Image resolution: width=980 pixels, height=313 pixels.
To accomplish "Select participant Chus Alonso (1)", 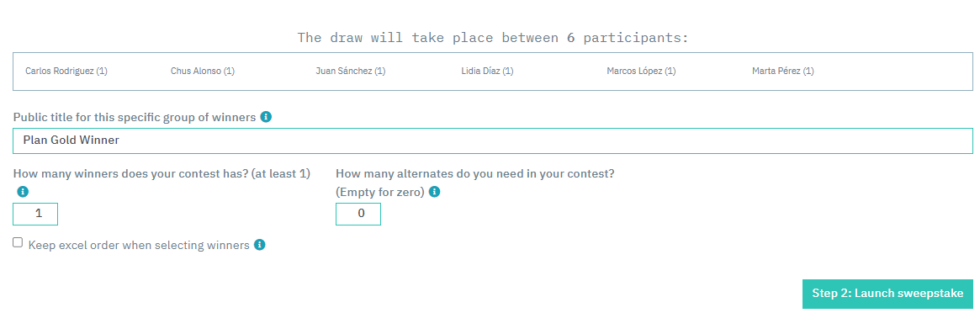I will point(203,72).
